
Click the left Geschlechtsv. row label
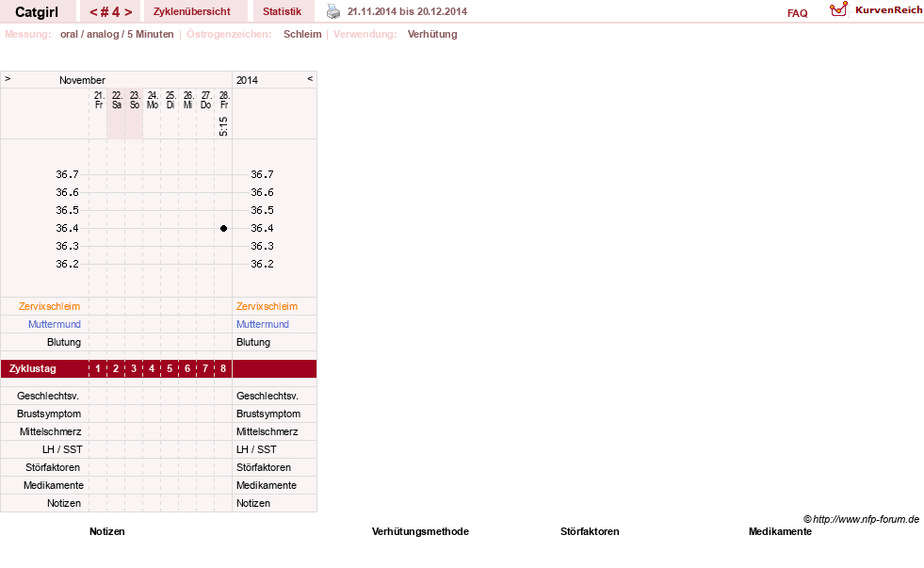coord(48,396)
